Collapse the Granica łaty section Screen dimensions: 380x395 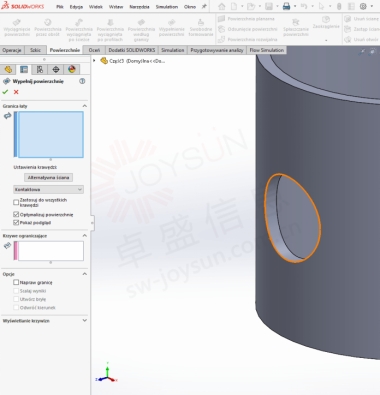click(85, 106)
